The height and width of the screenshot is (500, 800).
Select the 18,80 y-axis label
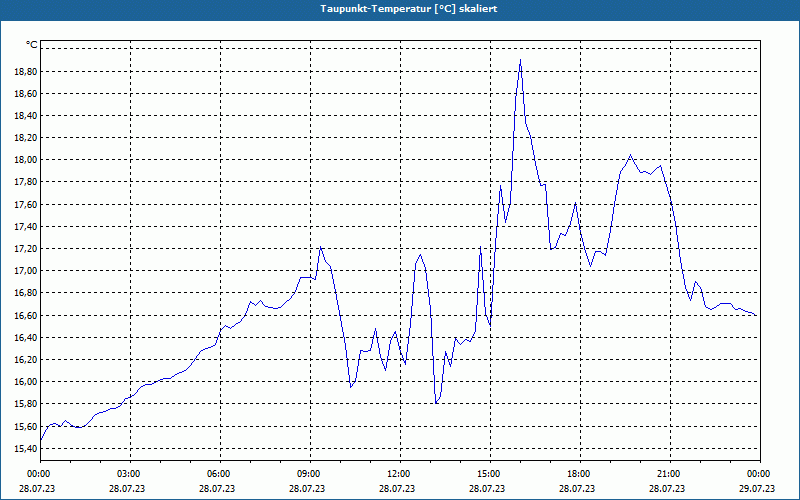point(27,71)
